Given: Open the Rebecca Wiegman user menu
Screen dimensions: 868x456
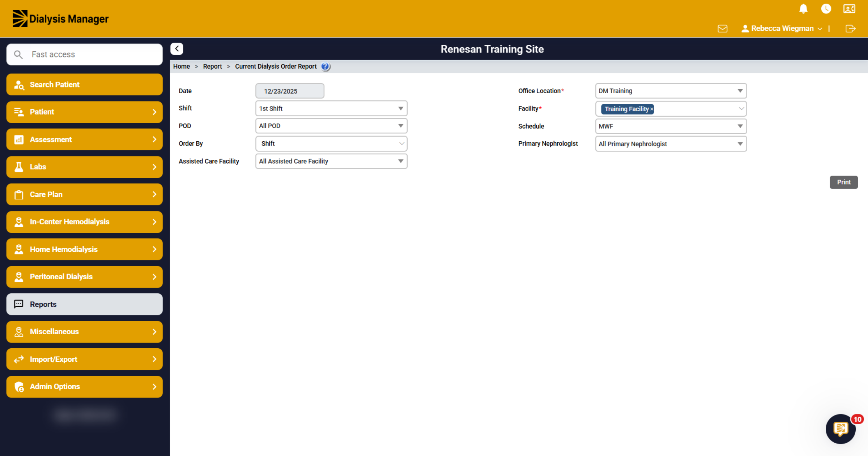Looking at the screenshot, I should coord(782,29).
